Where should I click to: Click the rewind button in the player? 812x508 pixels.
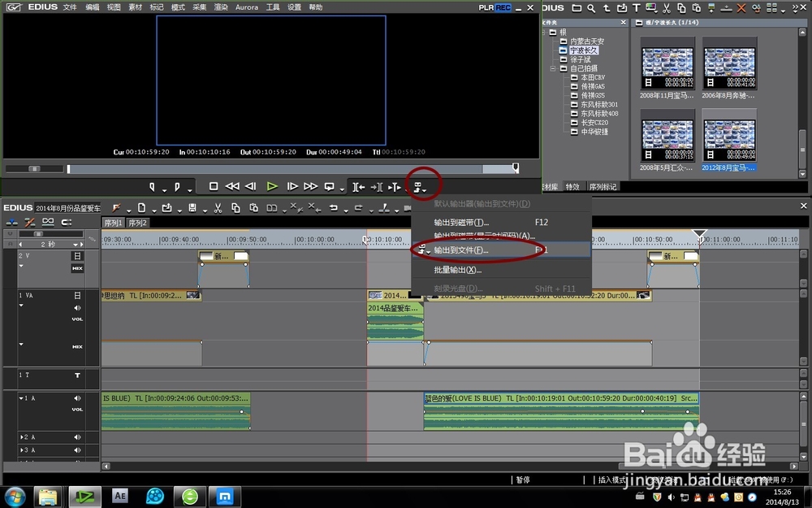[x=231, y=186]
